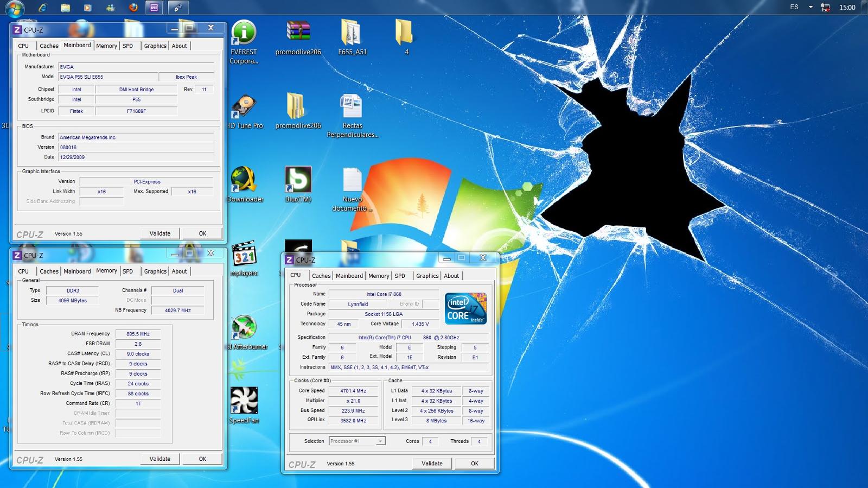Open Mainboard tab in CPU window
This screenshot has height=488, width=868.
pos(349,275)
